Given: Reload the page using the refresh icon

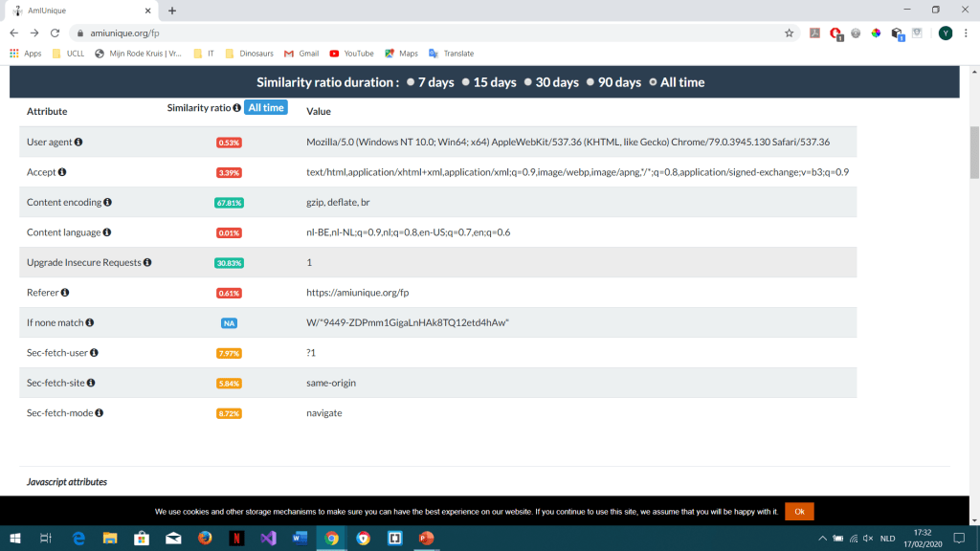Looking at the screenshot, I should click(x=55, y=33).
